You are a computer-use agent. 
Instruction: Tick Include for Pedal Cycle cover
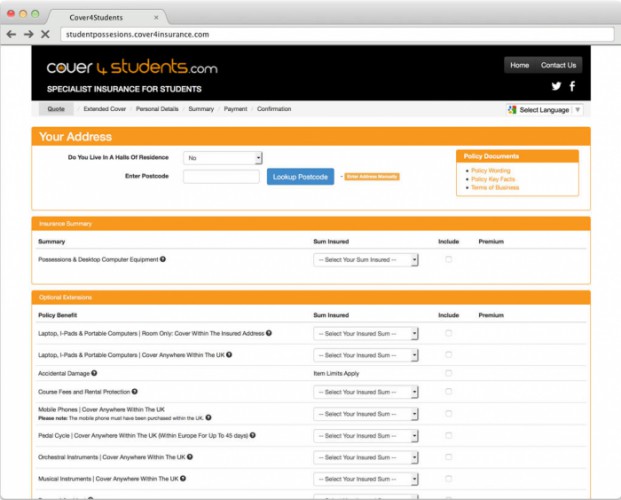point(448,435)
